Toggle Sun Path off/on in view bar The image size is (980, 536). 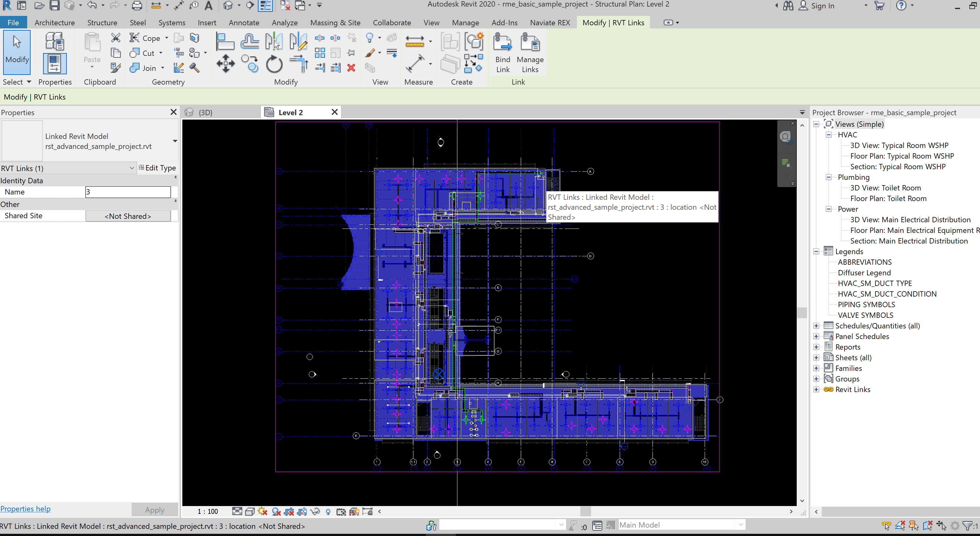pos(263,511)
